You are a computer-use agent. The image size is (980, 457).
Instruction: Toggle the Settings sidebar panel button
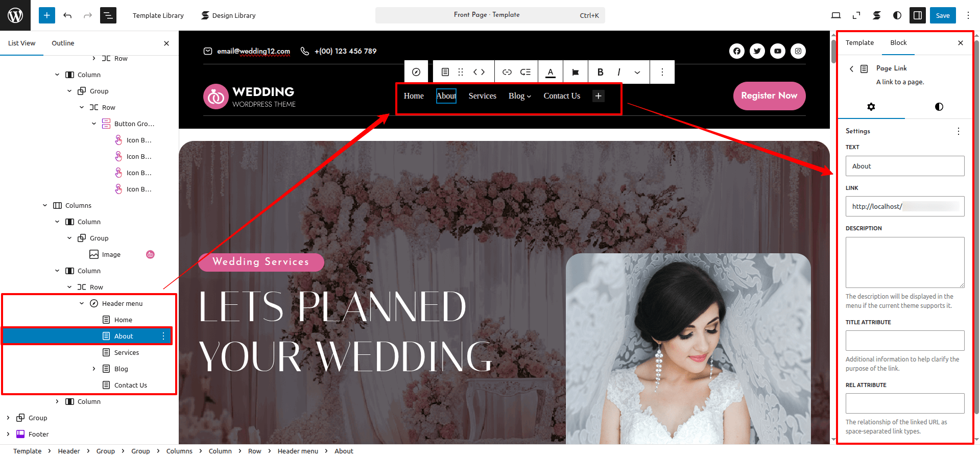point(917,15)
